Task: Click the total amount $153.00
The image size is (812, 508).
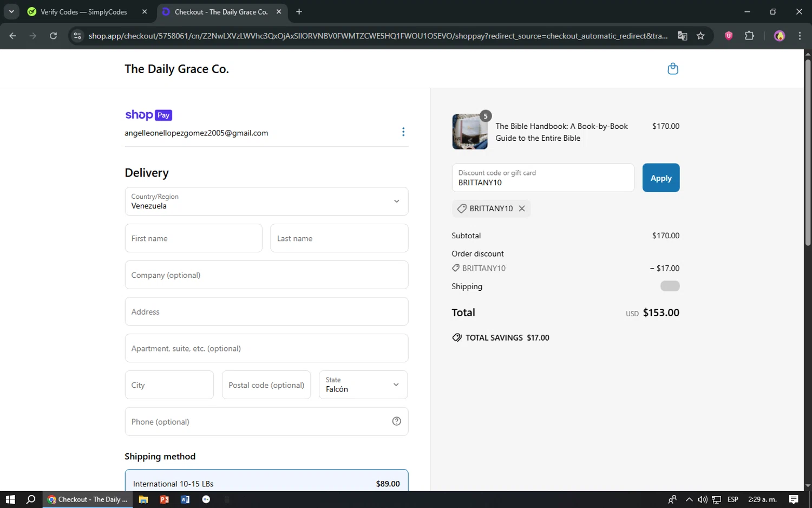Action: point(661,312)
